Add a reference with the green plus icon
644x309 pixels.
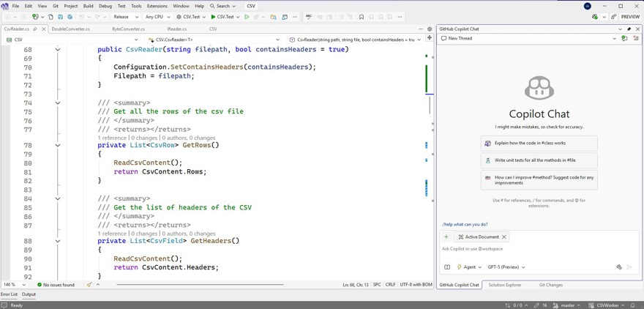pos(446,237)
